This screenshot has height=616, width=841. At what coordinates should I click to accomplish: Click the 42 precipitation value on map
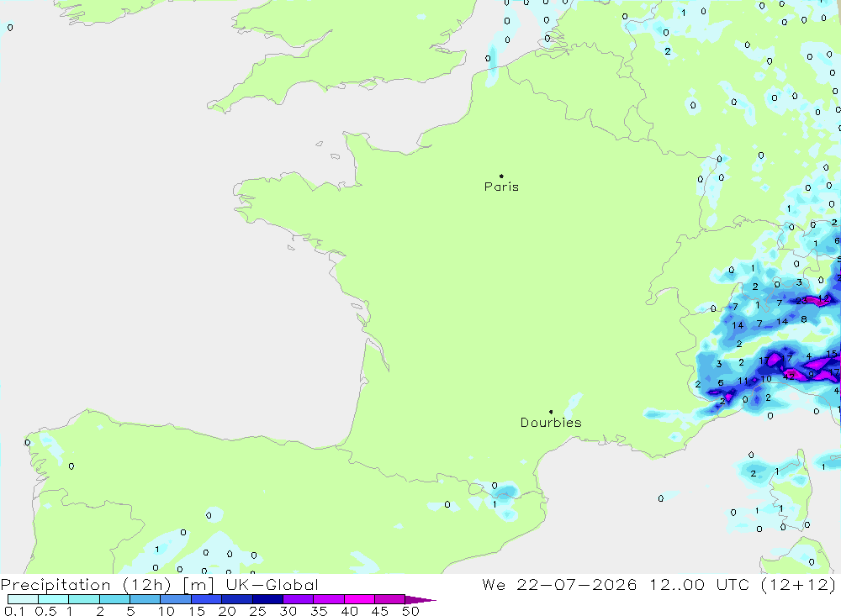coord(789,376)
